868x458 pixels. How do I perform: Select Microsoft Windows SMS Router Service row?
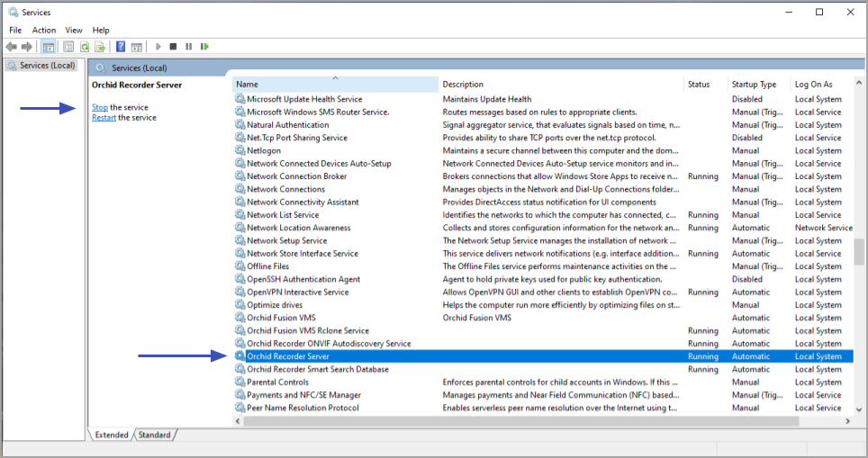pyautogui.click(x=542, y=112)
